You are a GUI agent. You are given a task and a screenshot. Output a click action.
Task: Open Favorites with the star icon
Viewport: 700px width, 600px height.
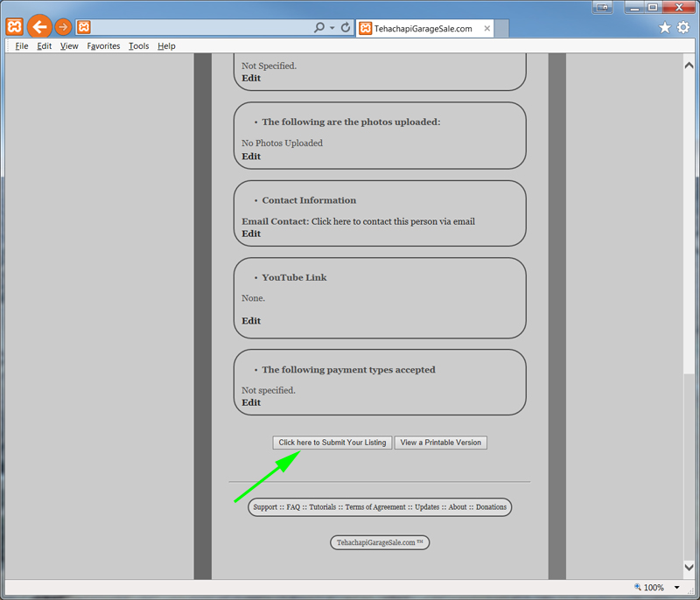pos(665,28)
